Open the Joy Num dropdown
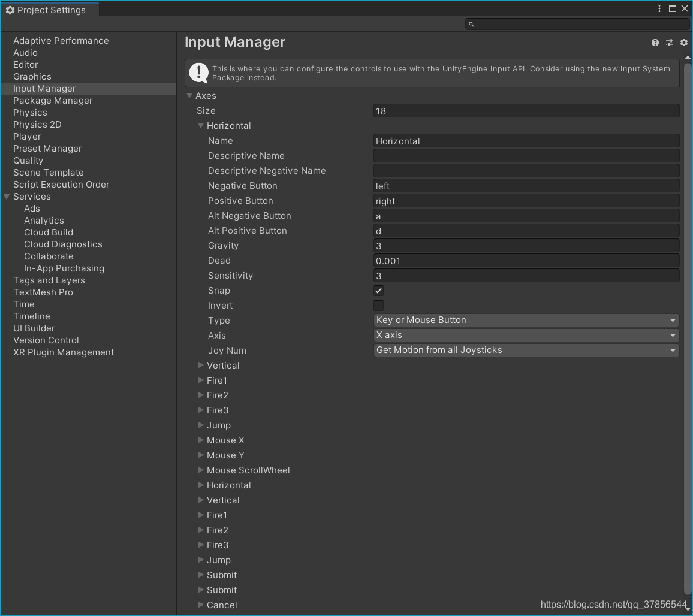The height and width of the screenshot is (616, 693). pyautogui.click(x=526, y=350)
